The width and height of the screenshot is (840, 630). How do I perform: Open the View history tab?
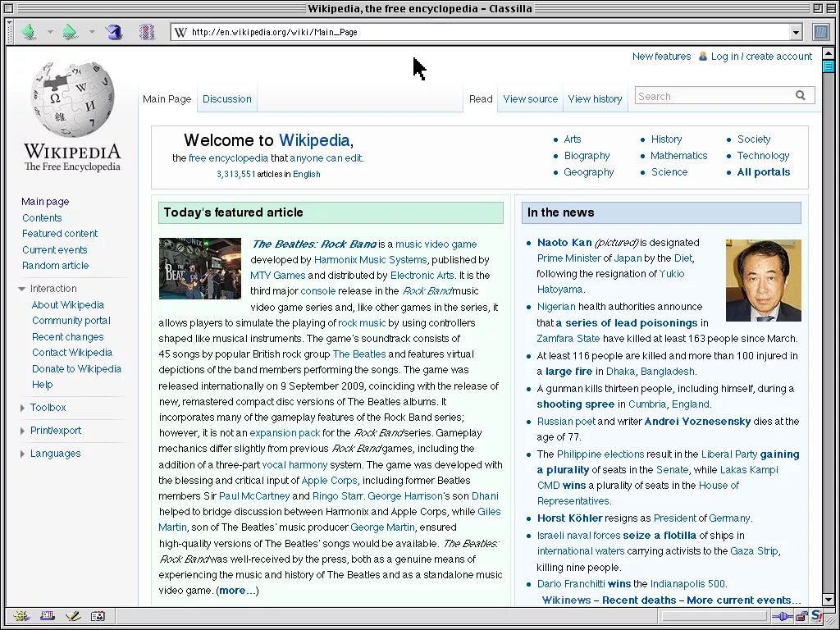595,98
